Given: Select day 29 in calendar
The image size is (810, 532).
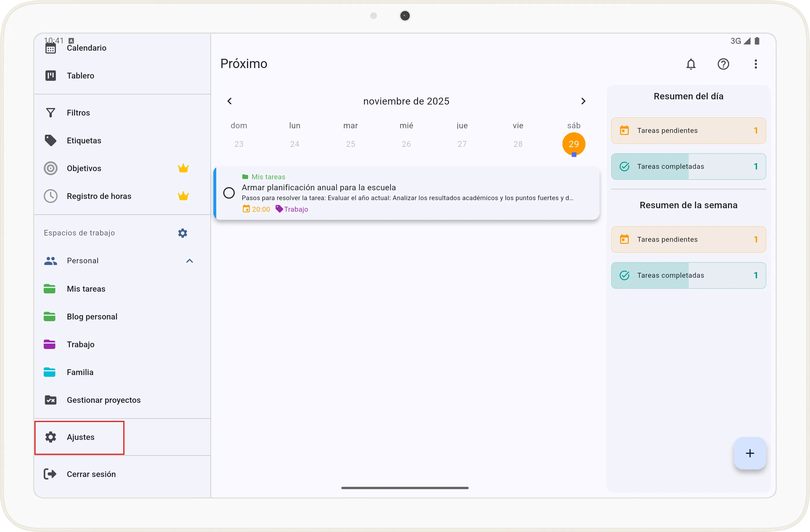Looking at the screenshot, I should pyautogui.click(x=573, y=144).
